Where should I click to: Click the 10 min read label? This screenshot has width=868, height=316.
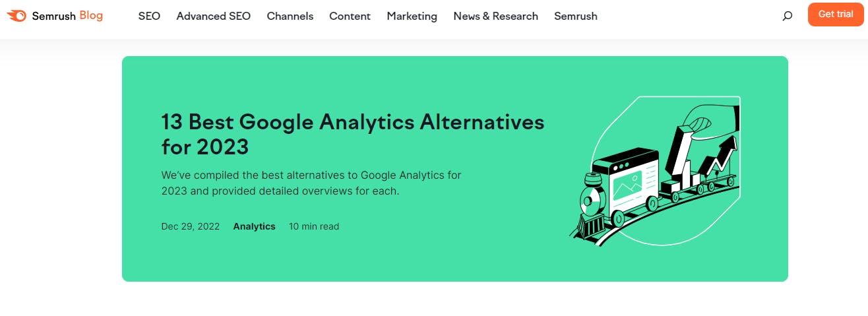(x=314, y=226)
